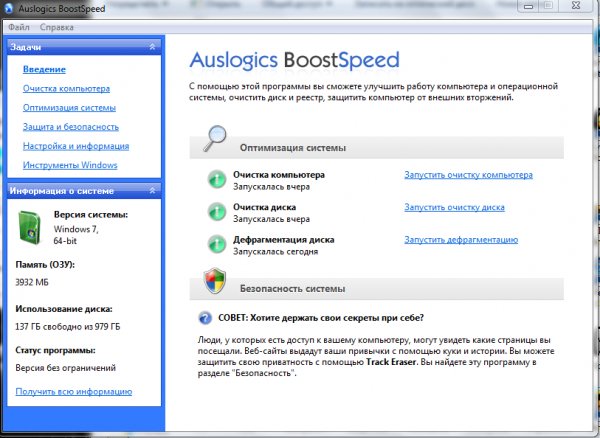
Task: Click the Очистка диска heading text
Action: pyautogui.click(x=264, y=207)
